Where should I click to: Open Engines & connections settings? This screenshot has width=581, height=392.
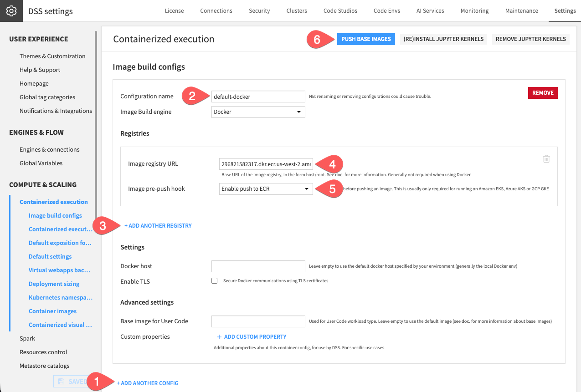click(x=50, y=149)
